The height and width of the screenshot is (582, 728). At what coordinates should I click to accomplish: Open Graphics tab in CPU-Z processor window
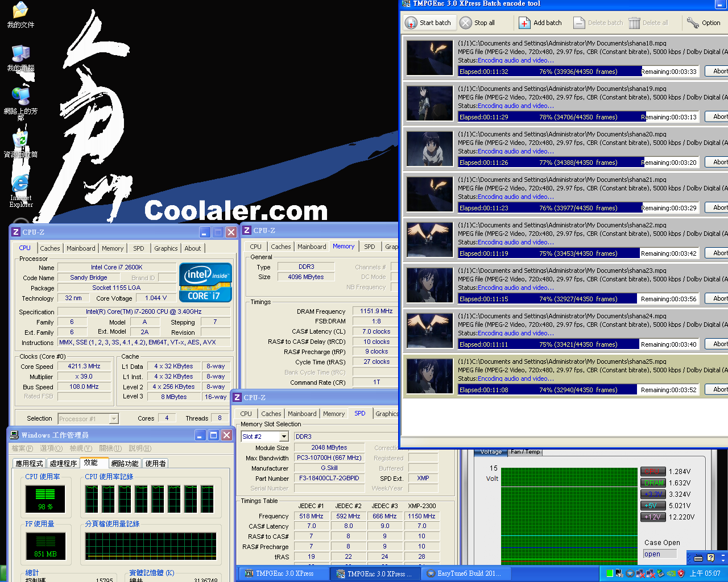166,248
